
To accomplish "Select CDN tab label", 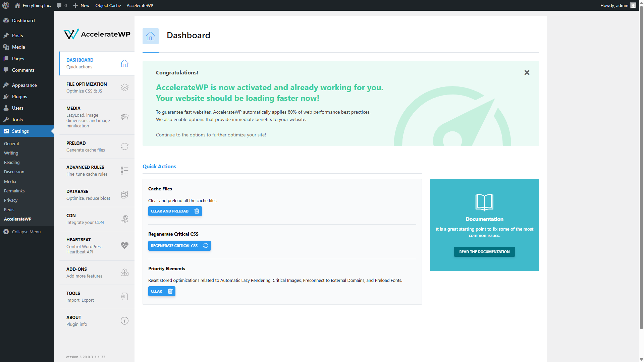I will (71, 216).
